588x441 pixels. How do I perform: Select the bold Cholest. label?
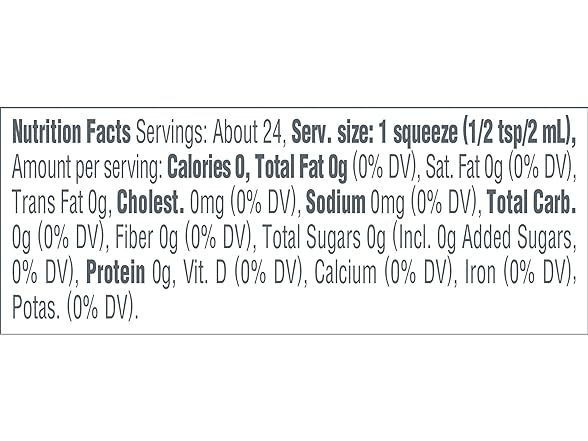[151, 202]
